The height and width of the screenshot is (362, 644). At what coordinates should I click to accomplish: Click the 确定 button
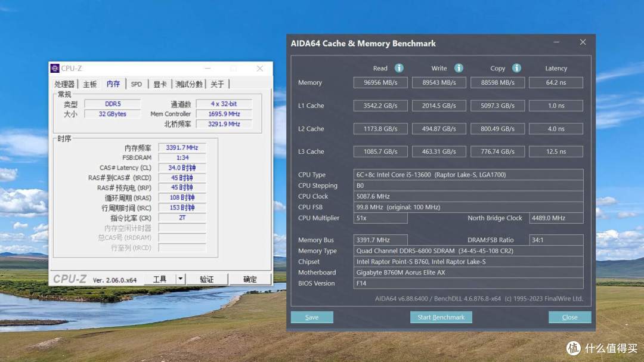point(250,279)
